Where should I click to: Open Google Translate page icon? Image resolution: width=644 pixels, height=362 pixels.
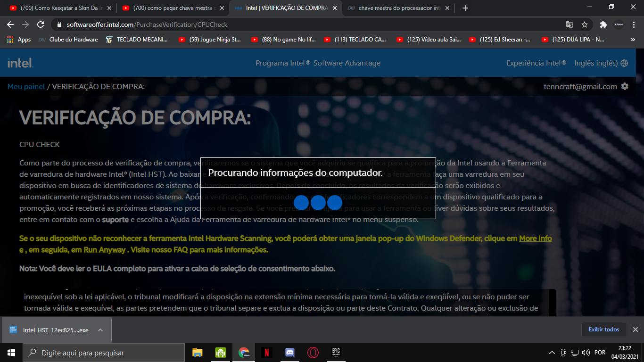570,25
